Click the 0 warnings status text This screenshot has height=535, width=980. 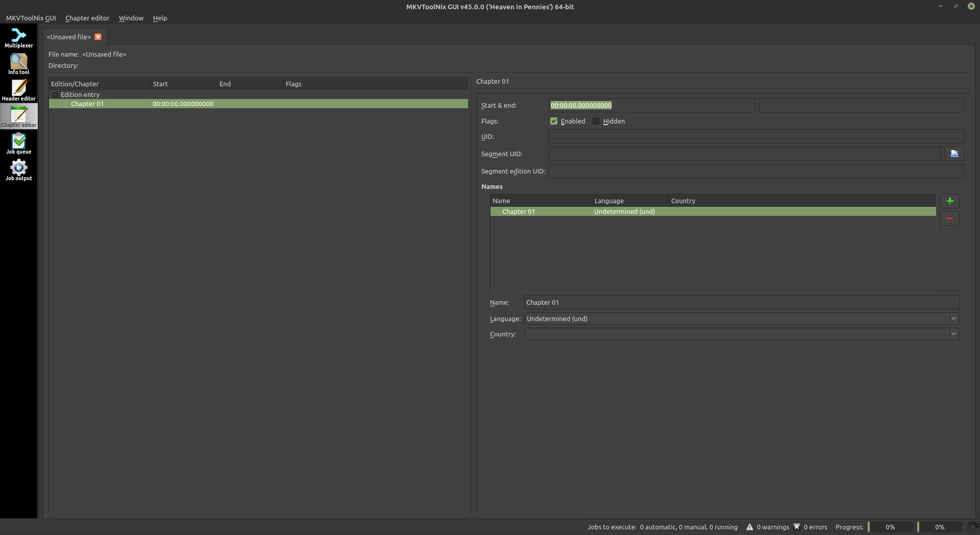click(773, 527)
